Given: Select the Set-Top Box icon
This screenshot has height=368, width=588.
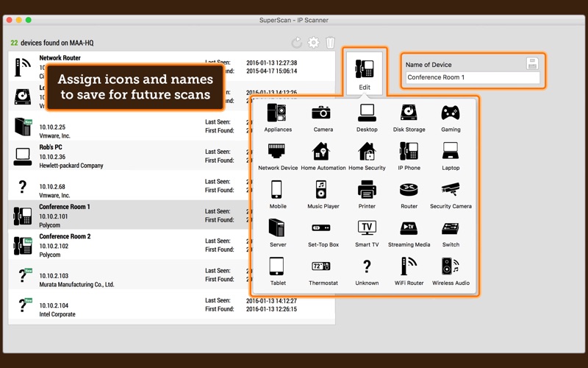Looking at the screenshot, I should point(321,228).
